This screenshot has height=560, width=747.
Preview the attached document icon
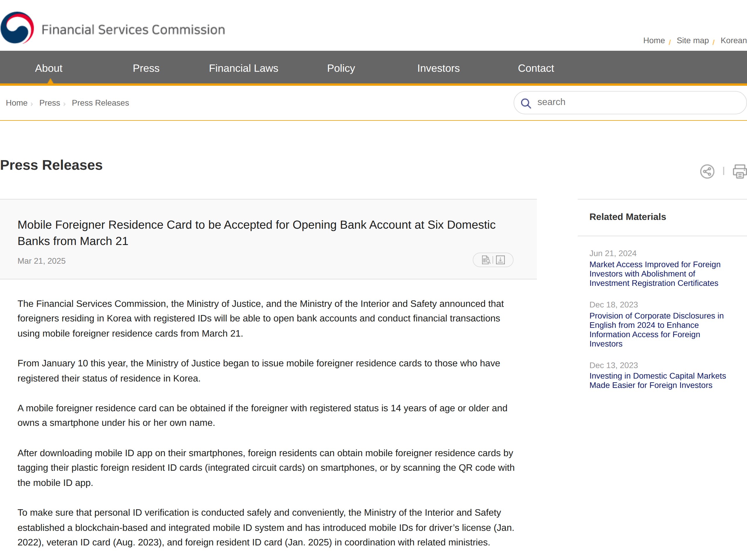coord(486,260)
